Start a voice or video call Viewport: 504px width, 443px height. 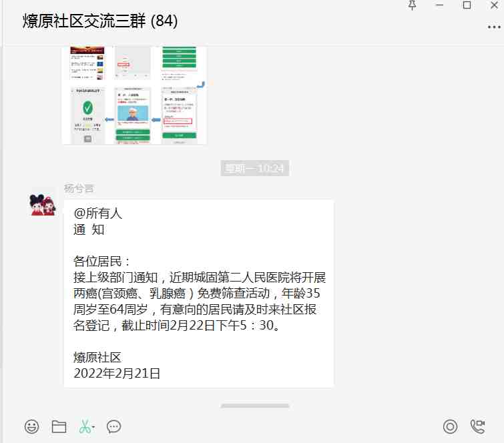click(478, 426)
